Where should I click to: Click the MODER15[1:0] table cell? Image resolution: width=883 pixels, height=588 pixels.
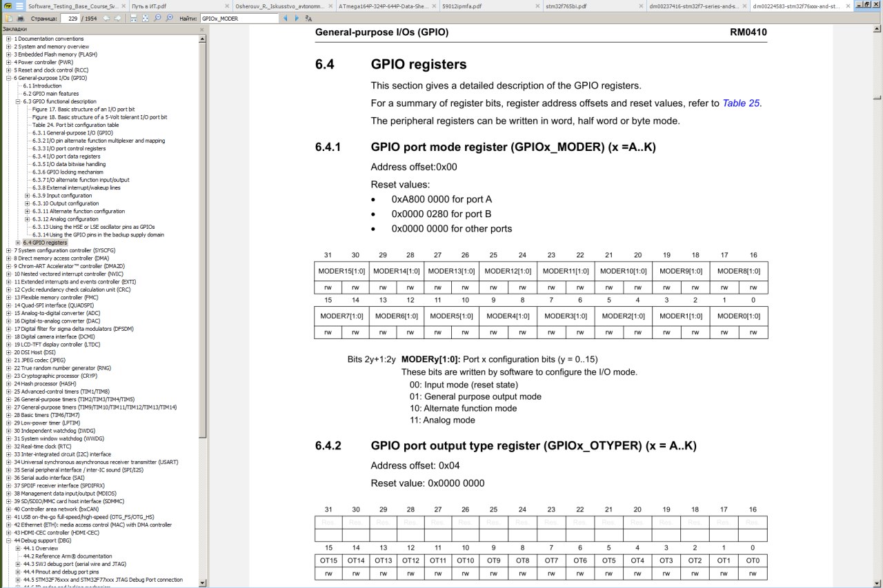(x=341, y=271)
